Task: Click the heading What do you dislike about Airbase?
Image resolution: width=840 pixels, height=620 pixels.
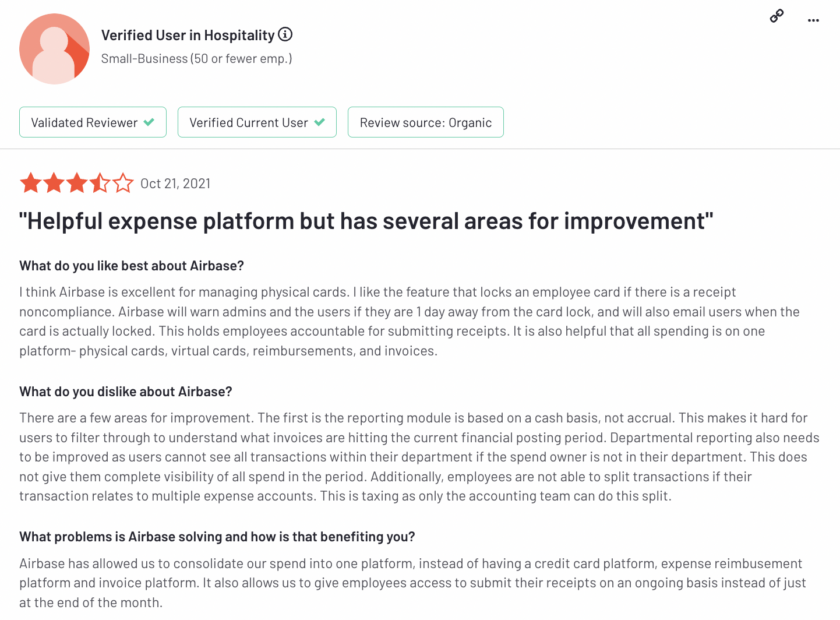Action: [x=126, y=392]
